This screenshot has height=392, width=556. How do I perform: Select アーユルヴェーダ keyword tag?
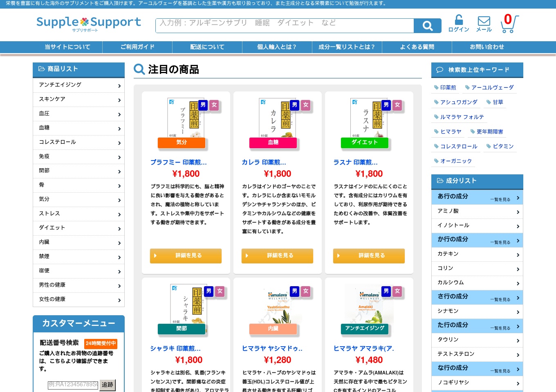(489, 87)
